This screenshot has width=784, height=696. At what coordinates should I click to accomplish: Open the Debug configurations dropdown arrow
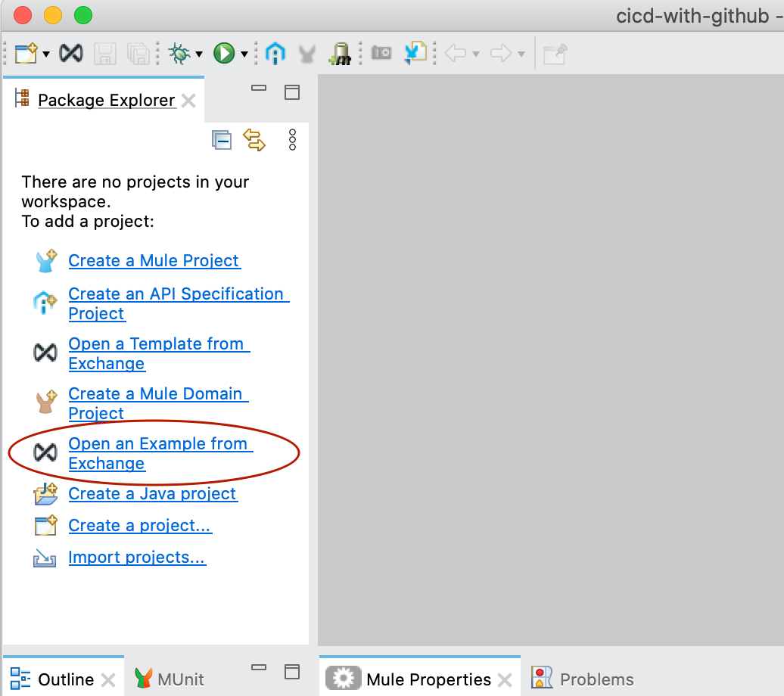(199, 54)
